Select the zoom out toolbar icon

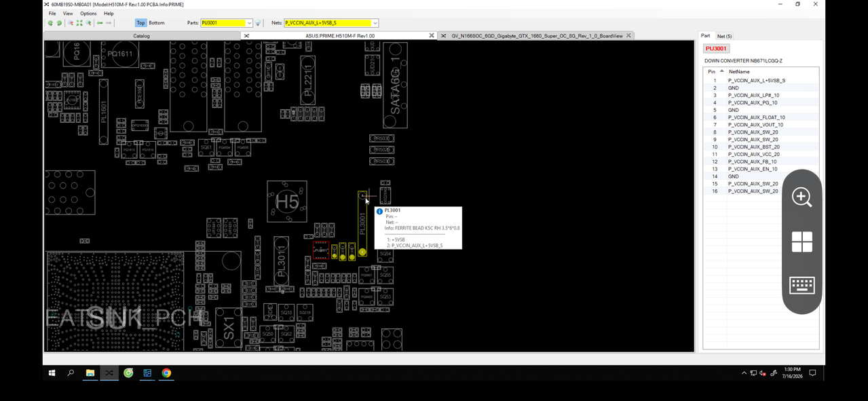71,23
